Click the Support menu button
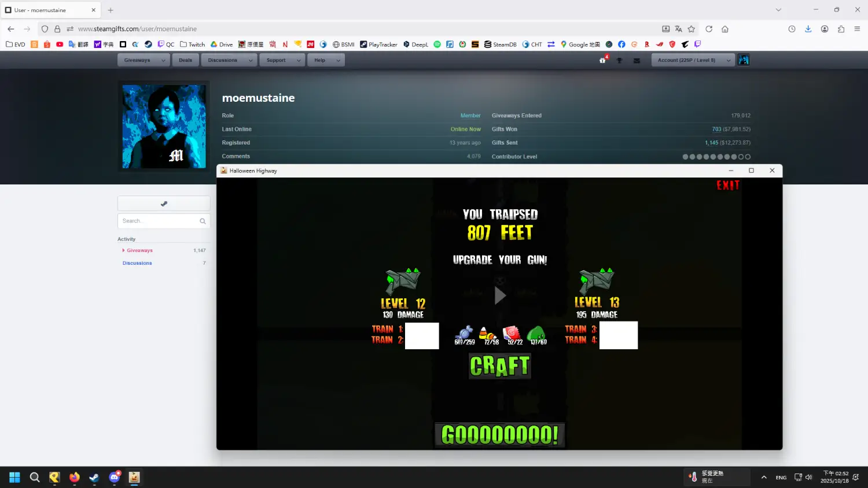The height and width of the screenshot is (488, 868). (x=276, y=60)
